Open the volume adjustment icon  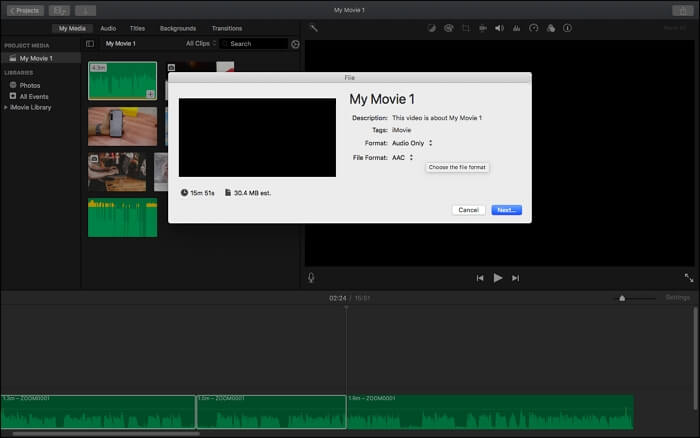coord(499,28)
